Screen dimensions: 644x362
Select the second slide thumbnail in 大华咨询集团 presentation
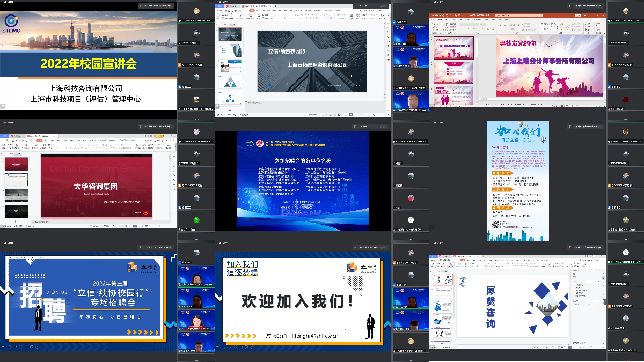16,179
